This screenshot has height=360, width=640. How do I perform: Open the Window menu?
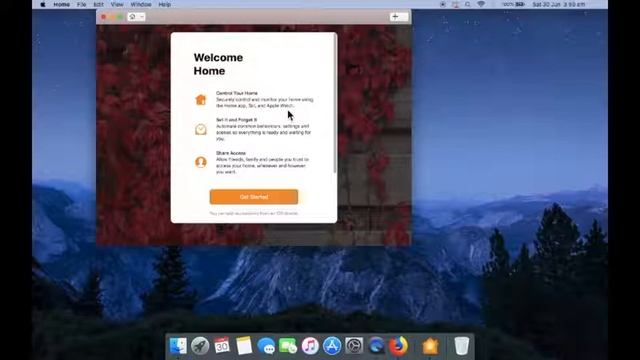[141, 4]
